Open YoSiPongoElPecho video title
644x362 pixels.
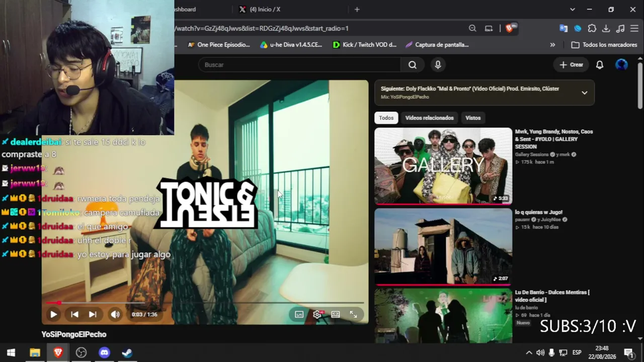coord(74,334)
